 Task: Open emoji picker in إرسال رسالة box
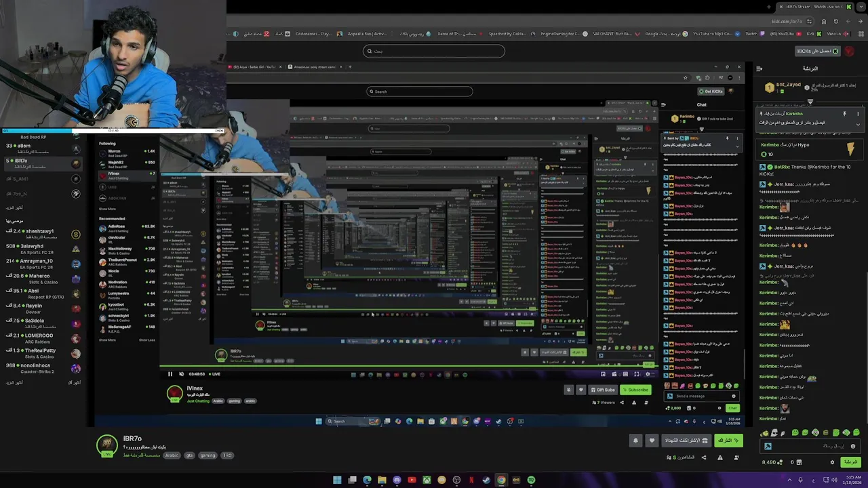click(853, 446)
